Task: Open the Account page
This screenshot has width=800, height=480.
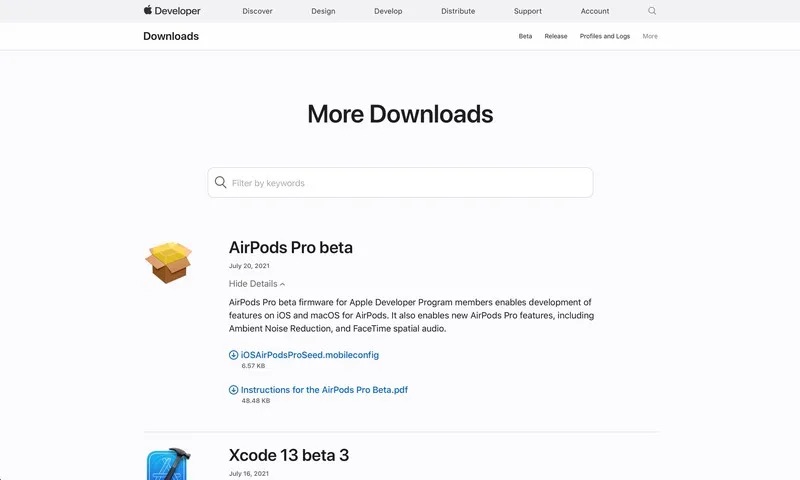Action: click(x=595, y=11)
